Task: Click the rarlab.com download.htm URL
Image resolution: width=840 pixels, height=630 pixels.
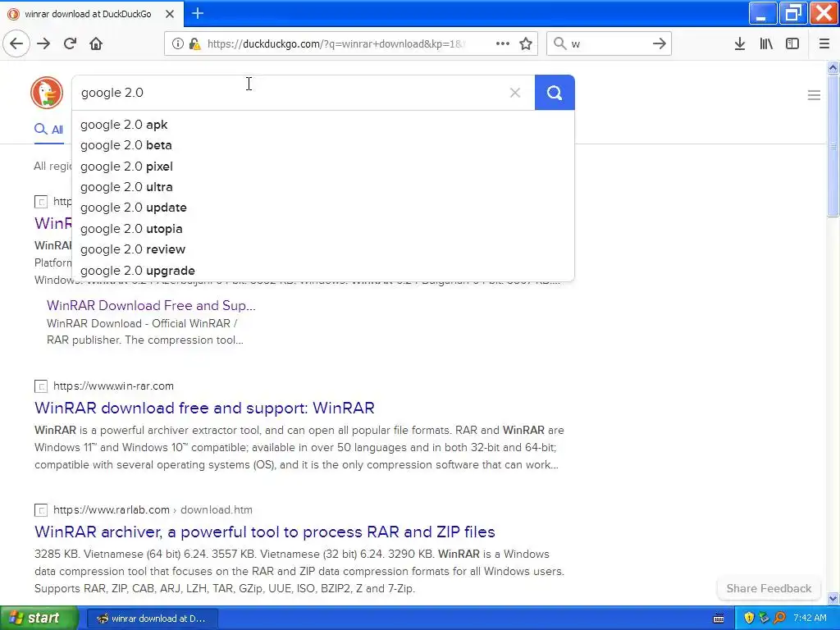Action: (153, 509)
